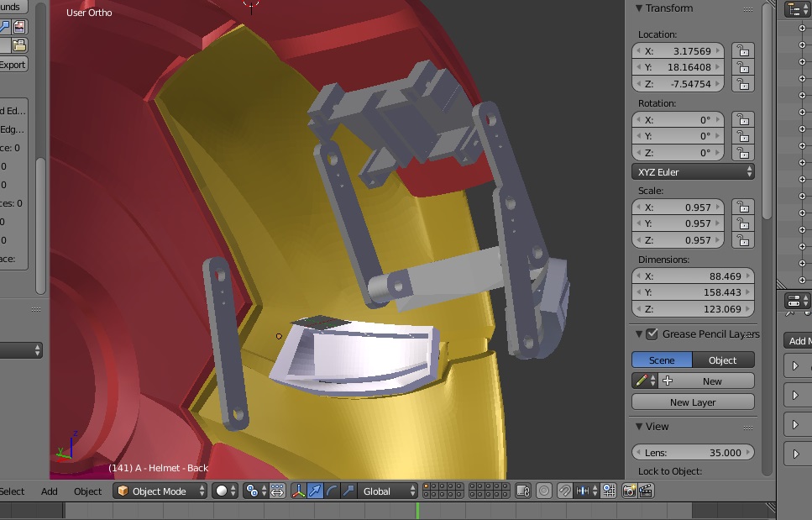Open the Object menu in viewport header
This screenshot has height=520, width=812.
(x=87, y=491)
